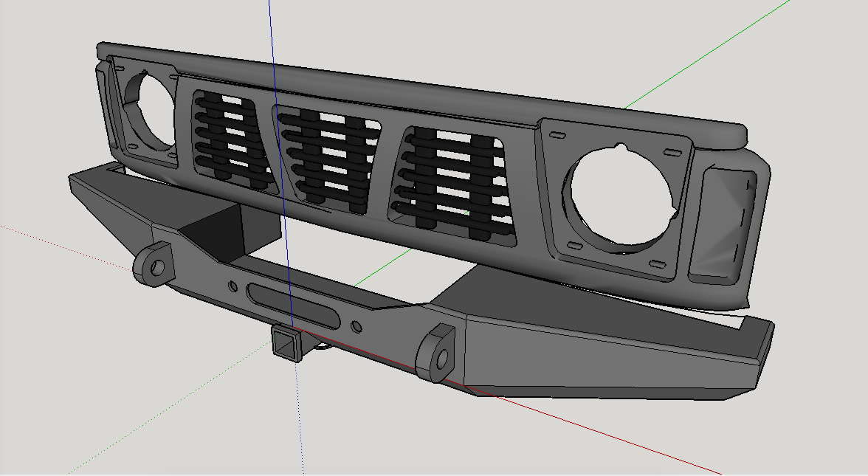Select the left shackle mount ring

(155, 264)
